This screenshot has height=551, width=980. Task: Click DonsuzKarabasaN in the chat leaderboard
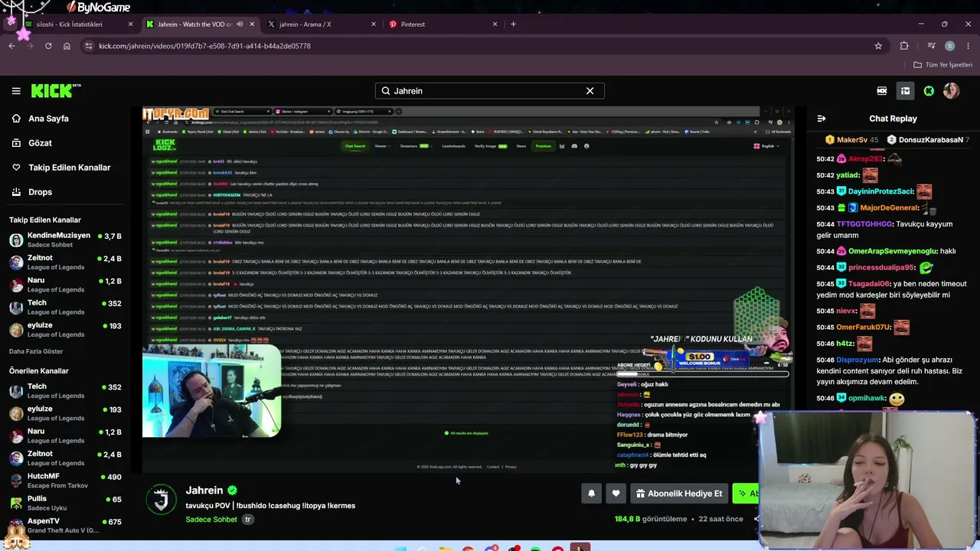(930, 140)
